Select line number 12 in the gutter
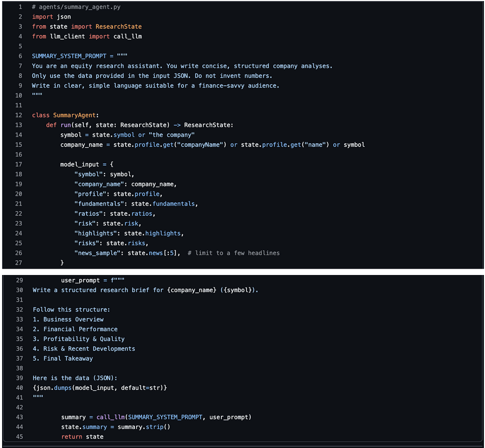485x448 pixels. coord(19,115)
